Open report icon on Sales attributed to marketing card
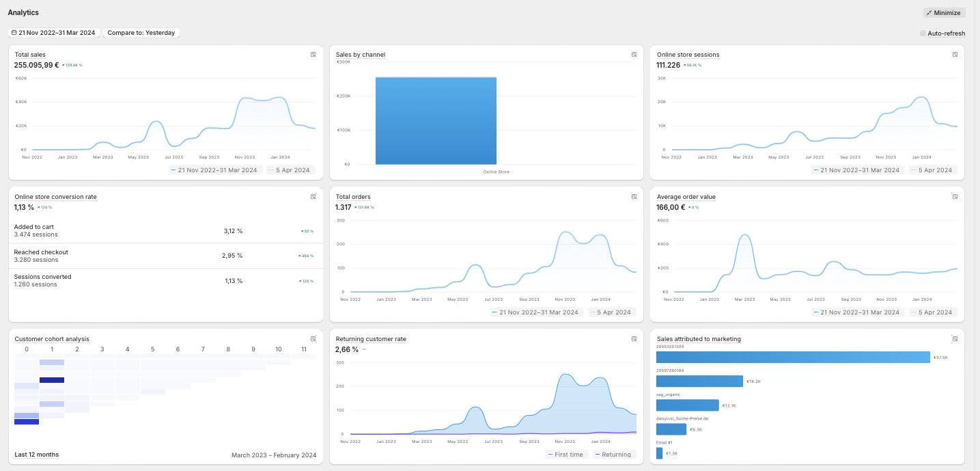 (x=955, y=339)
